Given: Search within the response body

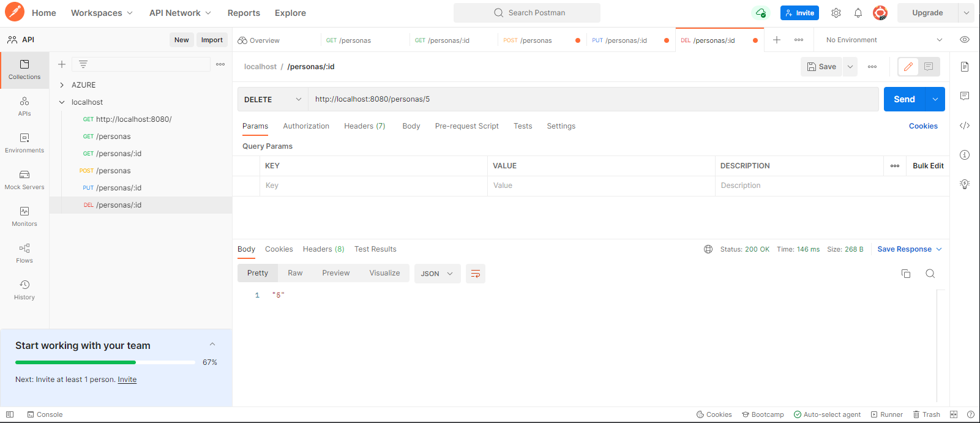Looking at the screenshot, I should 930,274.
